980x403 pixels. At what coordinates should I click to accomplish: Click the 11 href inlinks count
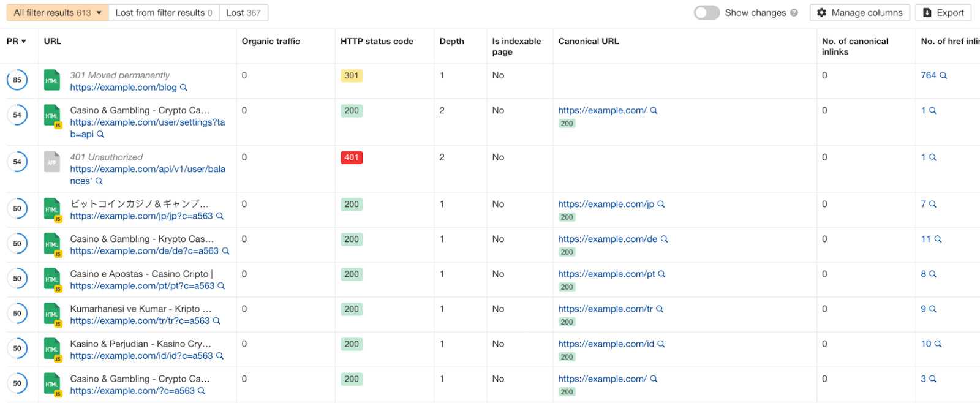click(x=925, y=239)
